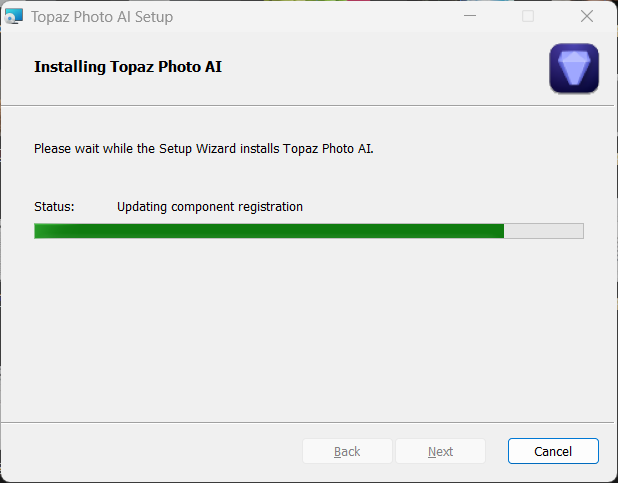Click the "Status:" label
This screenshot has height=483, width=618.
(x=54, y=207)
